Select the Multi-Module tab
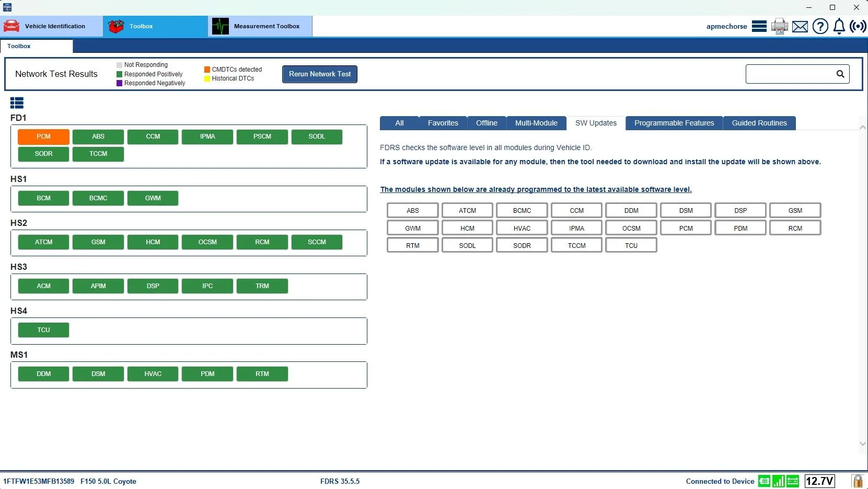The width and height of the screenshot is (868, 489). (536, 123)
